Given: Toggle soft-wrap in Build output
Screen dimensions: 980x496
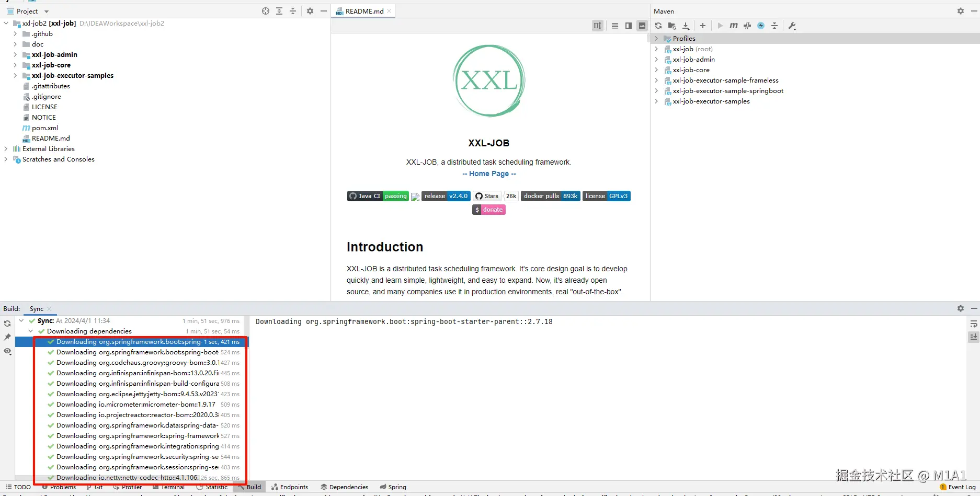Looking at the screenshot, I should [974, 324].
